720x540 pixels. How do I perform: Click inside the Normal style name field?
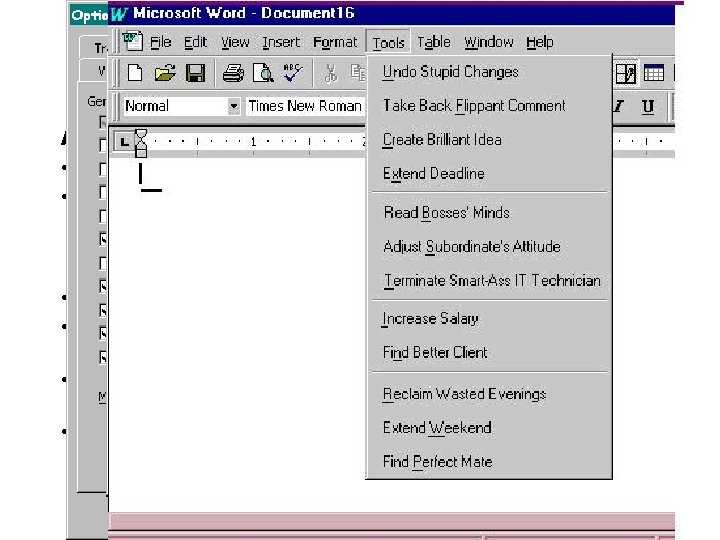tap(175, 106)
